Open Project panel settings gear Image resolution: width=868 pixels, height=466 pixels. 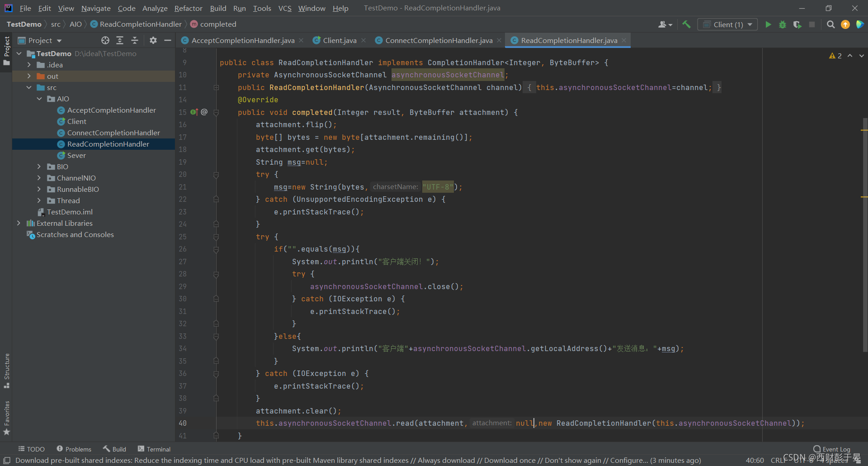(153, 40)
